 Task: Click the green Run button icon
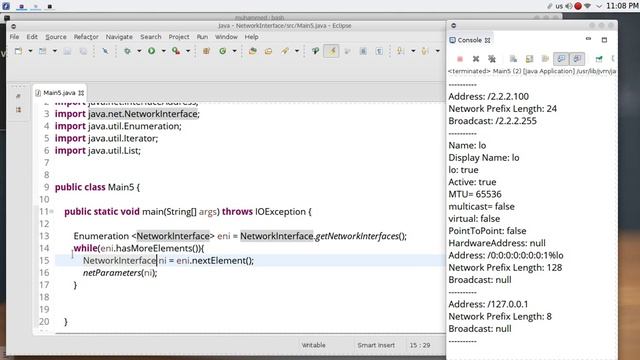[x=151, y=51]
